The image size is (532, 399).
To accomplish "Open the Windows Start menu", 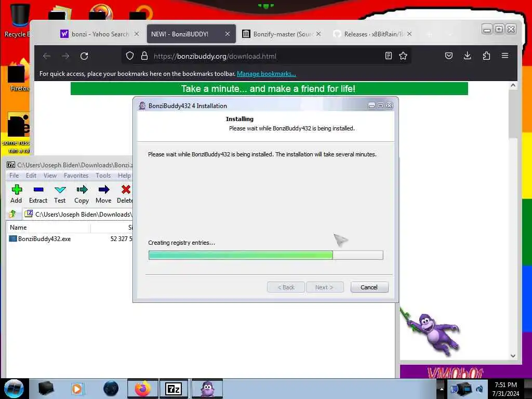I will tap(14, 389).
